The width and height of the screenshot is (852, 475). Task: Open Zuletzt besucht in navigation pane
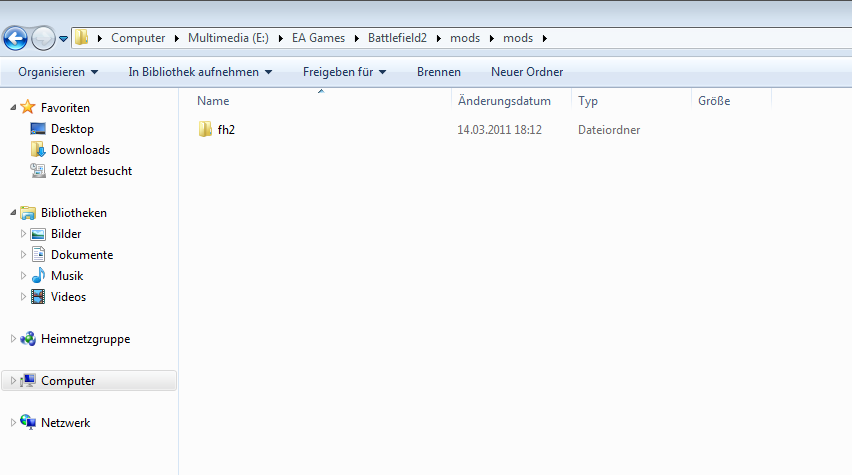click(91, 171)
